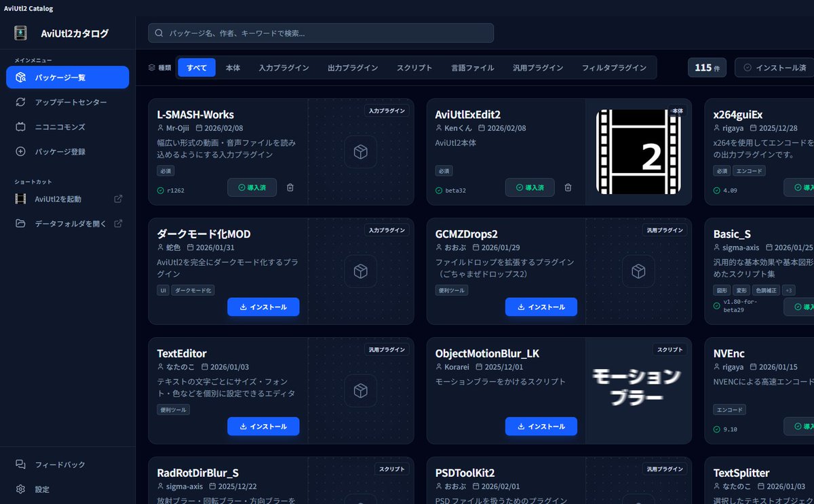Image resolution: width=814 pixels, height=504 pixels.
Task: Select the 言語ファイル filter tab
Action: coord(473,68)
